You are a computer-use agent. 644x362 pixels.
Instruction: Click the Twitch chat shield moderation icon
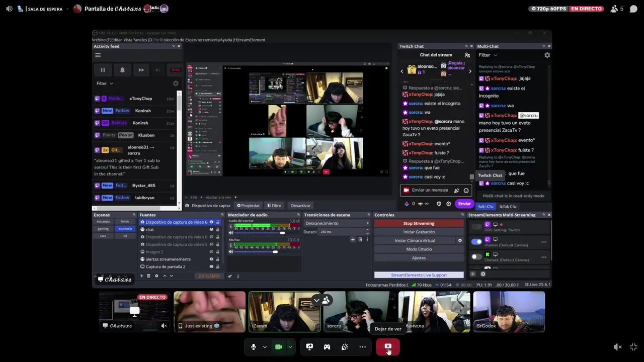coord(439,204)
